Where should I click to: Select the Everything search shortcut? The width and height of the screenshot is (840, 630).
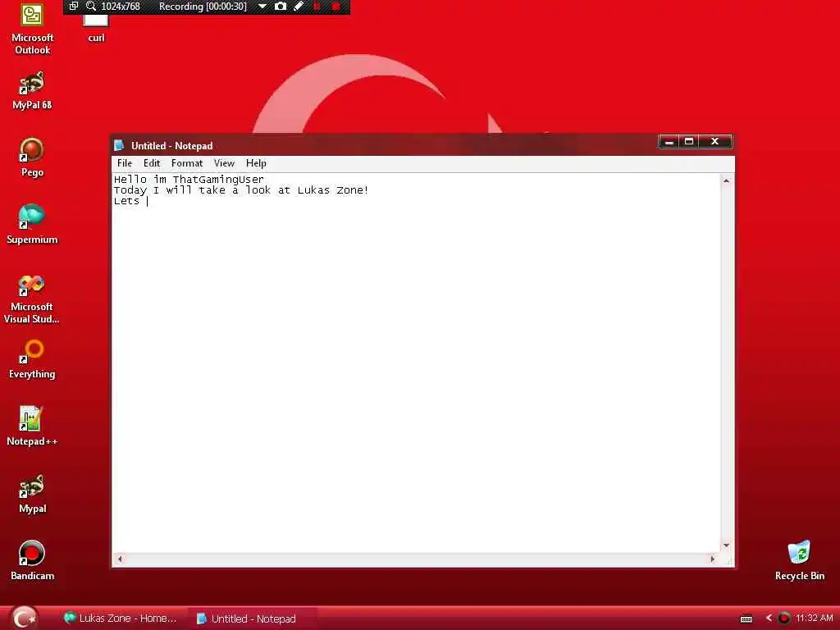click(32, 360)
